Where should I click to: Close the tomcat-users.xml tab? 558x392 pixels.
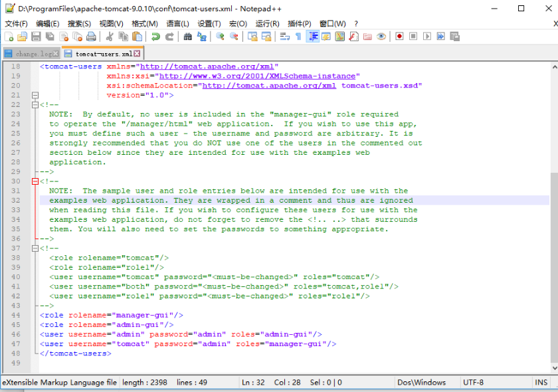137,54
